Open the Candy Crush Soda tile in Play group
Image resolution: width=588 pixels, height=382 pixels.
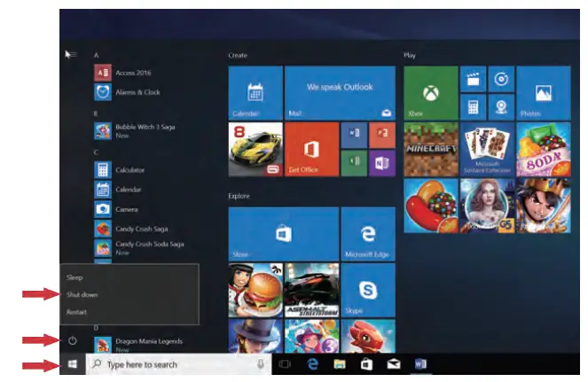[x=544, y=149]
